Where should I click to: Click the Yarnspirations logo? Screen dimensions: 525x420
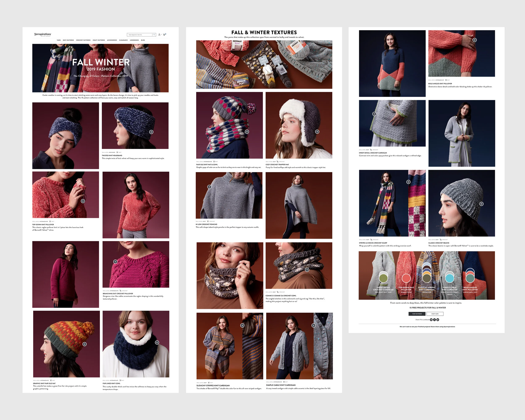coord(43,35)
